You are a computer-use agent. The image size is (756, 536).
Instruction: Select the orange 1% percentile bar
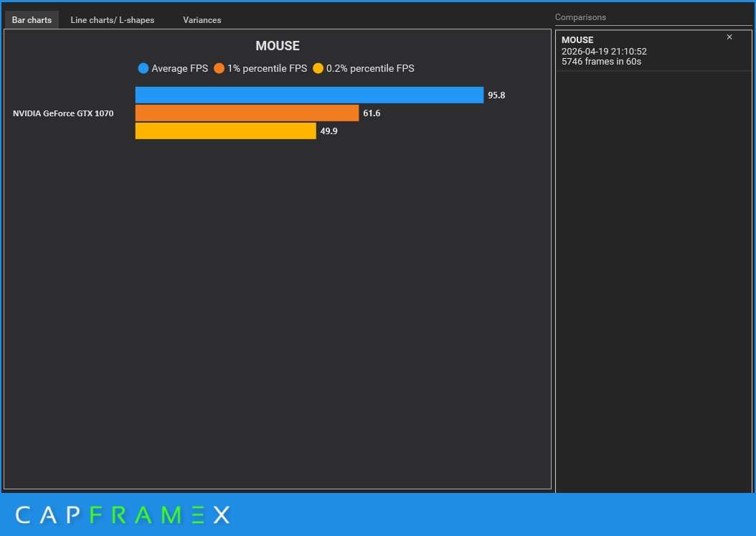[x=247, y=113]
